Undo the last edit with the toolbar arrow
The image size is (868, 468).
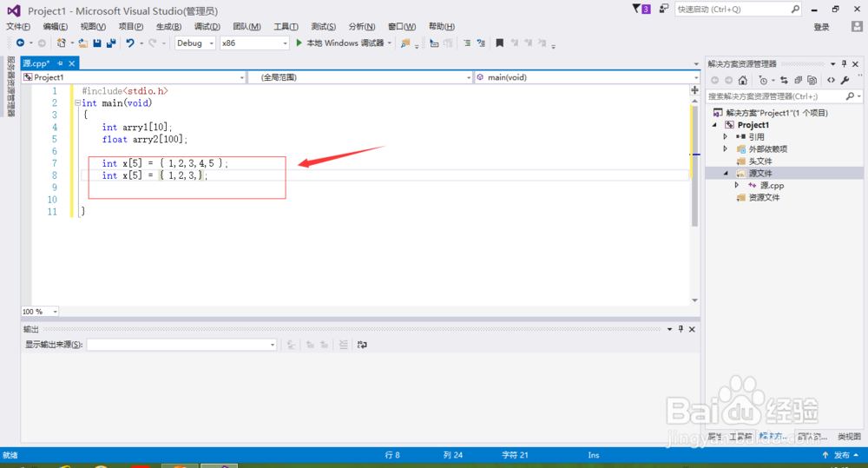tap(130, 43)
